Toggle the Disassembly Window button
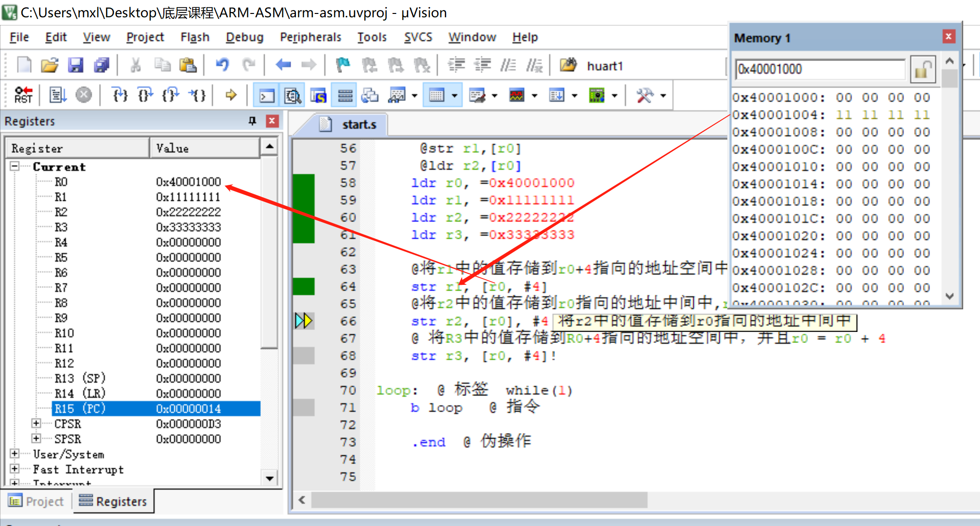Viewport: 980px width, 526px height. point(292,96)
